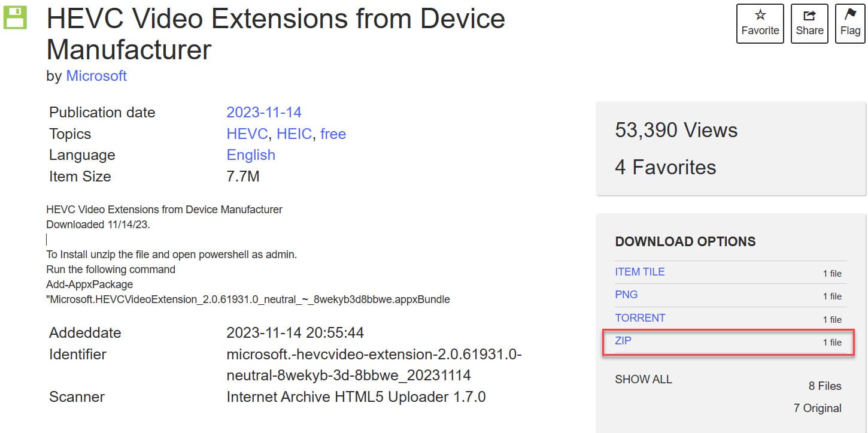
Task: Click the page title heading text
Action: [x=275, y=34]
